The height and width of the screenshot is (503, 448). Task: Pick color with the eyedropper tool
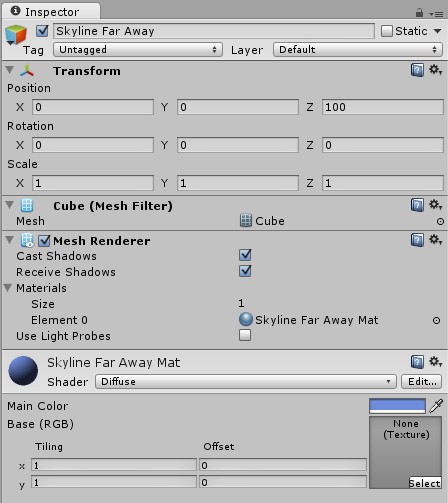pyautogui.click(x=436, y=406)
